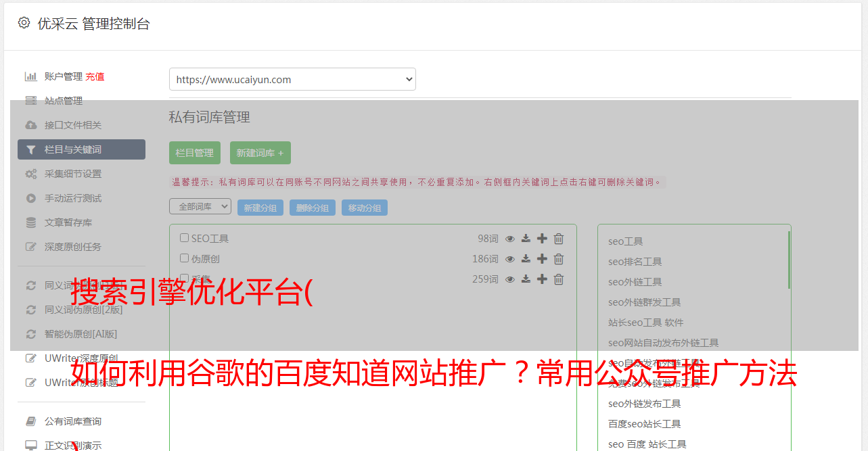
Task: Select keyword seo外链工具
Action: [635, 282]
